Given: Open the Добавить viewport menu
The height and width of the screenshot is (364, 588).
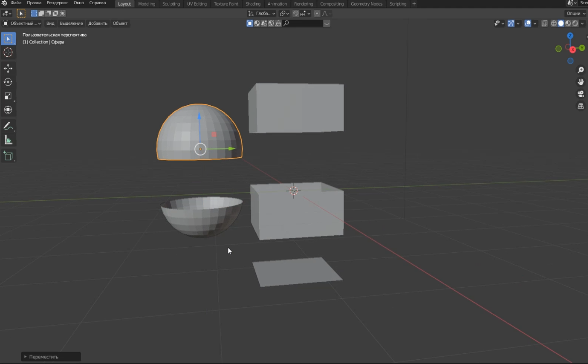Looking at the screenshot, I should pyautogui.click(x=98, y=23).
